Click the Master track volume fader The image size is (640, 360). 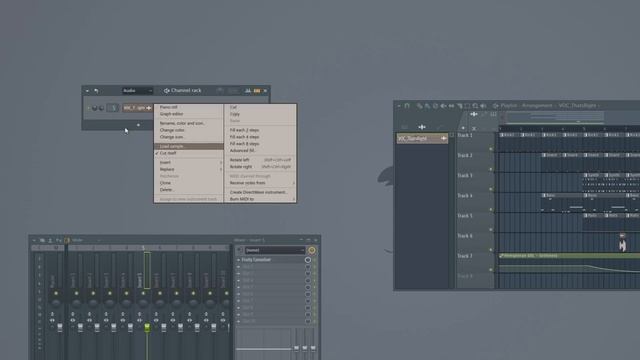(x=60, y=327)
